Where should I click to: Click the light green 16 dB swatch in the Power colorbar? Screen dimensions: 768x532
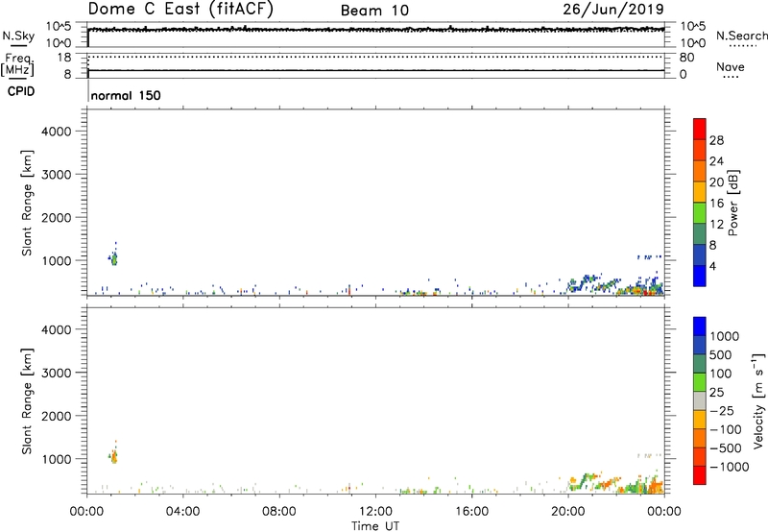click(700, 213)
